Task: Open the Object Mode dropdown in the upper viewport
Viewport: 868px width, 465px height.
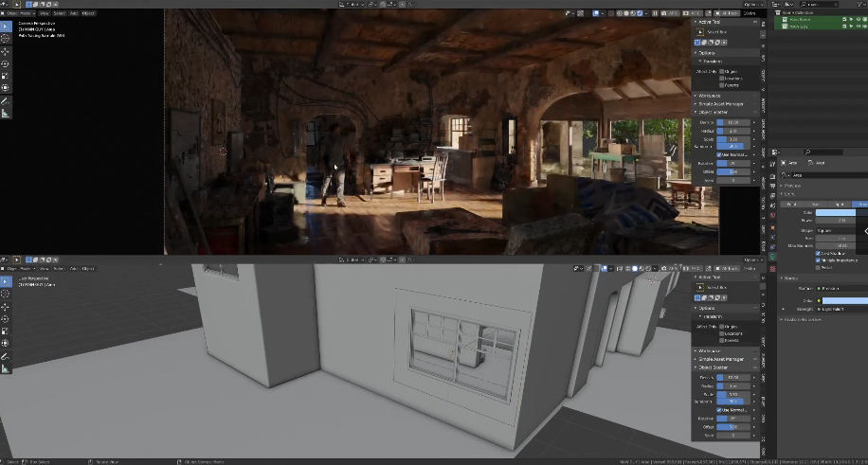Action: pyautogui.click(x=23, y=13)
